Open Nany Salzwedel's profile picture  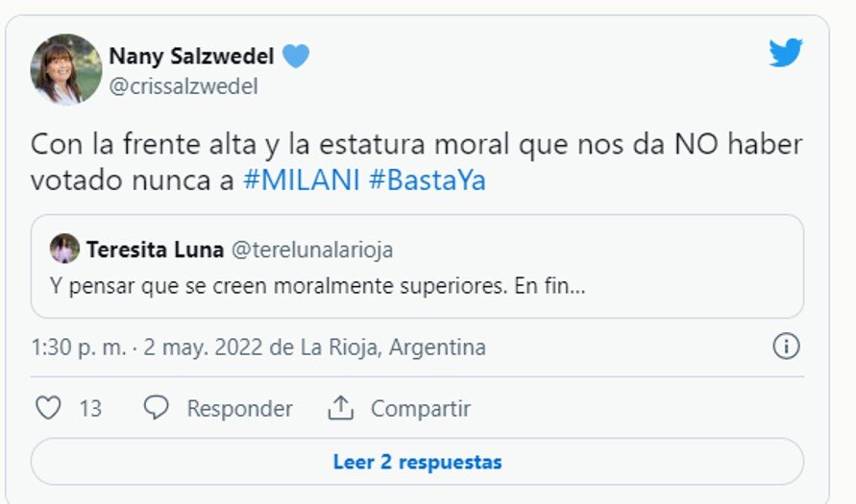[x=66, y=69]
